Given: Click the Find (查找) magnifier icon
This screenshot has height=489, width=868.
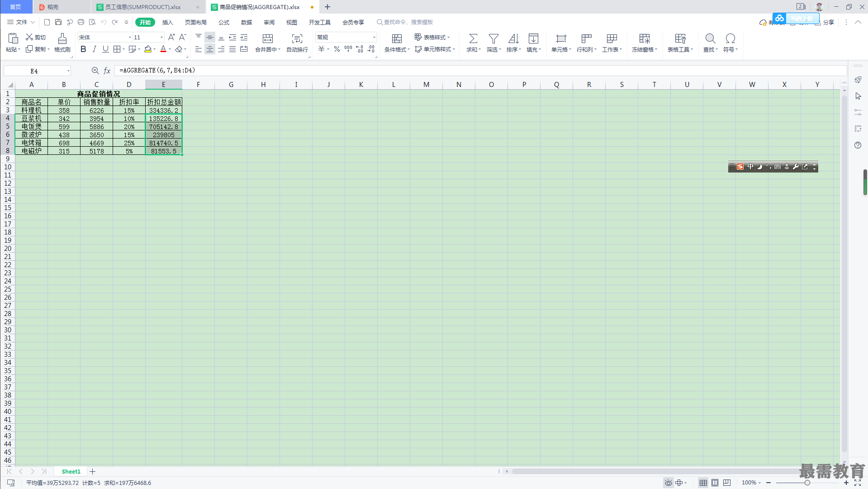Looking at the screenshot, I should pyautogui.click(x=710, y=38).
